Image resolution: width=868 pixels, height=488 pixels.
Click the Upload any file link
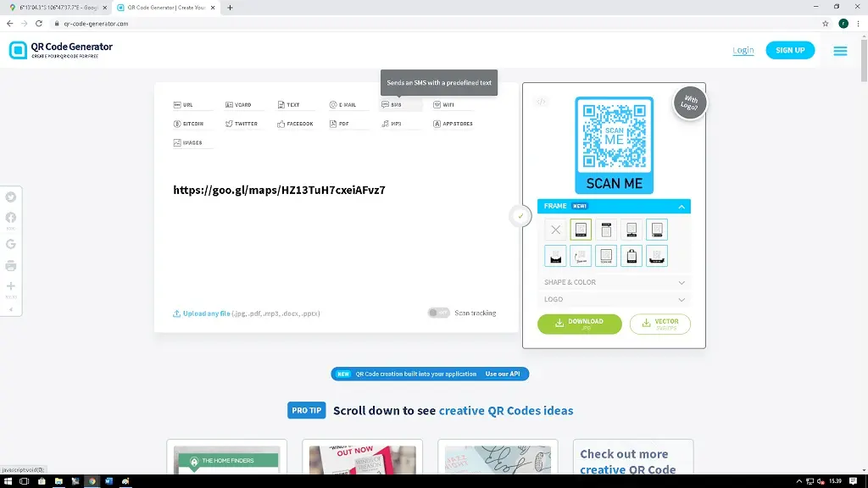206,313
